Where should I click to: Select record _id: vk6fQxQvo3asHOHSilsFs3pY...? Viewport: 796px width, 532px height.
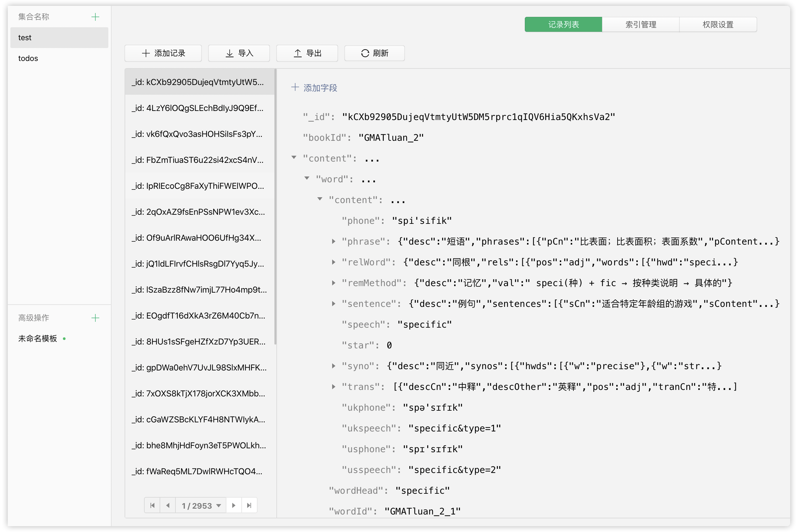(199, 134)
